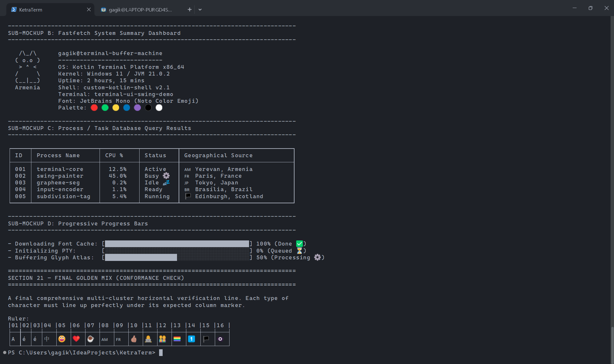The image size is (614, 364).
Task: Click the rainbow flag in column 13
Action: (177, 339)
